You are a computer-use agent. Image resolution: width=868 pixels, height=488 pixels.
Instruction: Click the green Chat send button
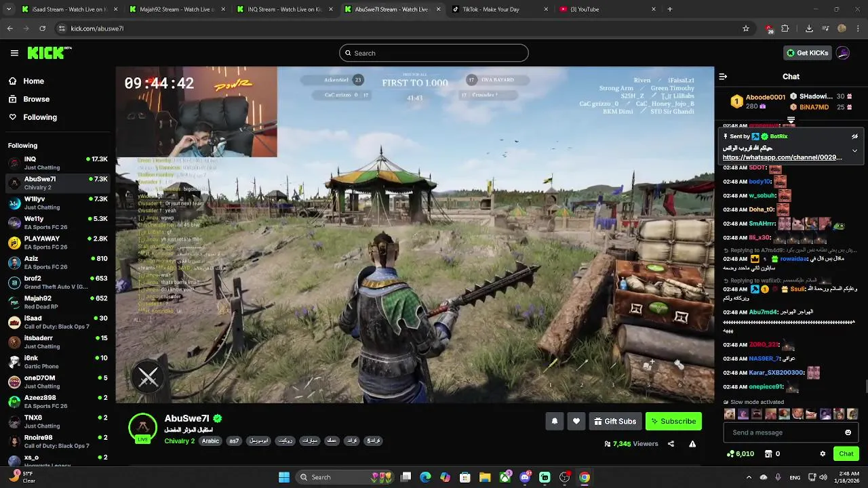(846, 453)
